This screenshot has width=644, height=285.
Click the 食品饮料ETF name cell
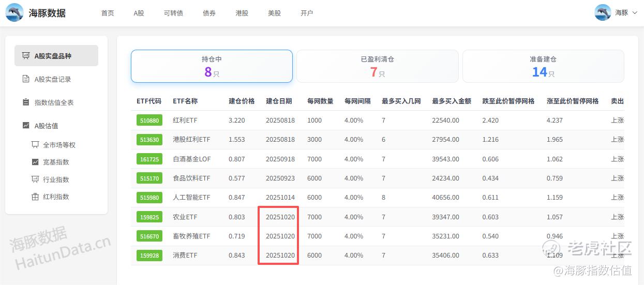click(x=191, y=178)
